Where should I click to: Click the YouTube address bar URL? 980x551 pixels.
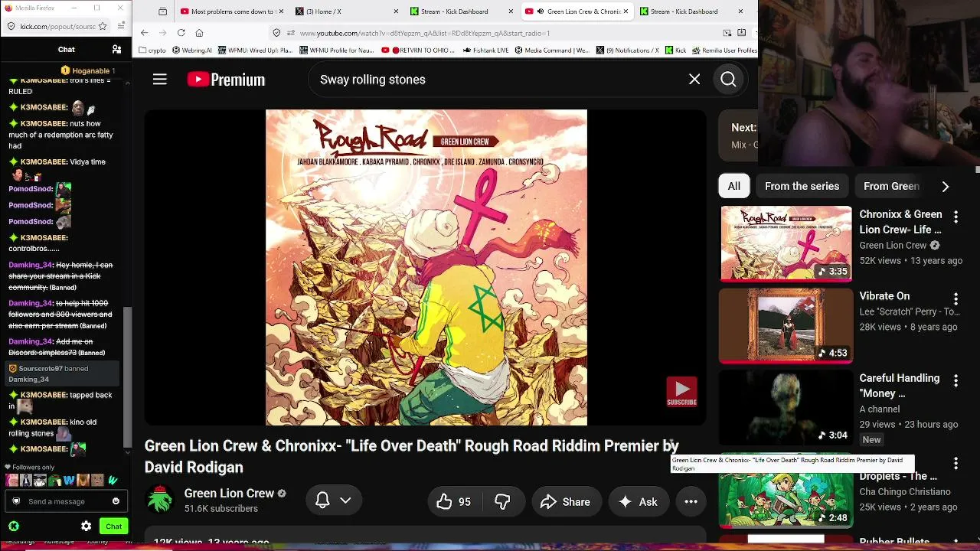[425, 33]
